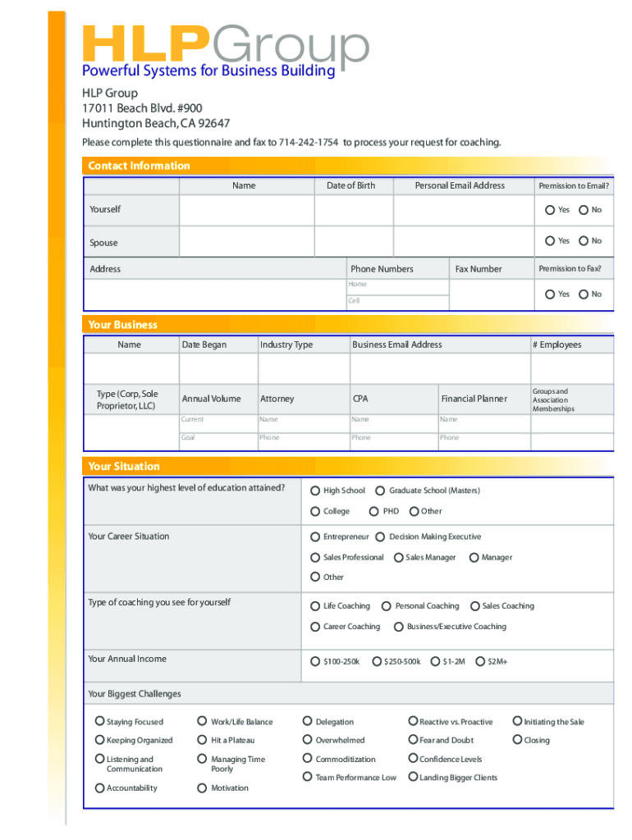Mark Work/Life Balance challenge
Viewport: 632px width, 840px height.
[x=202, y=722]
